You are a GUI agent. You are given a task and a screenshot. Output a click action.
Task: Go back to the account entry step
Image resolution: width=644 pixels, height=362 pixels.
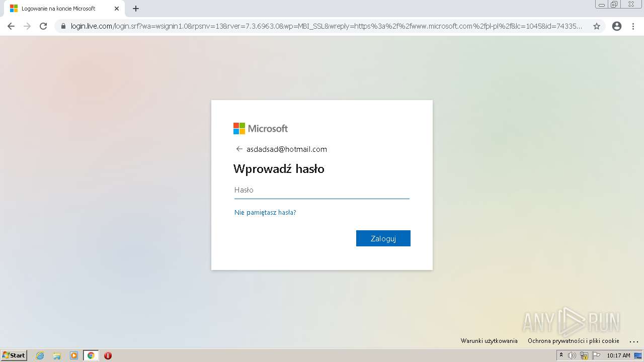239,149
